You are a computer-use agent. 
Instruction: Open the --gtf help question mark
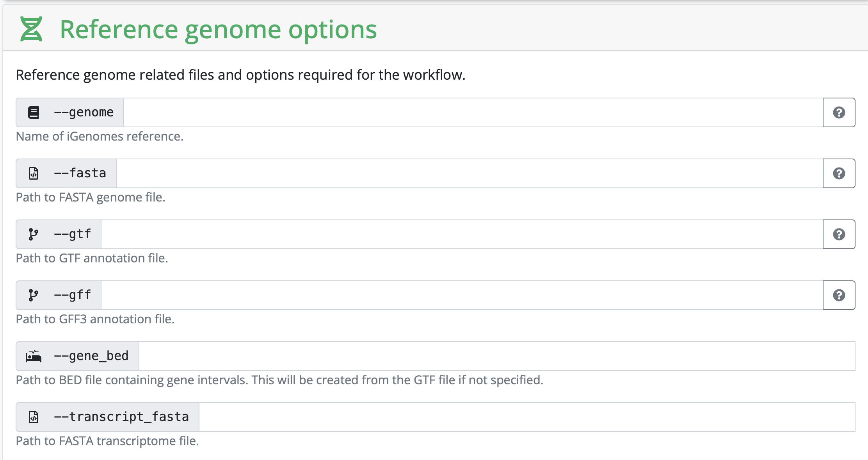[x=839, y=234]
